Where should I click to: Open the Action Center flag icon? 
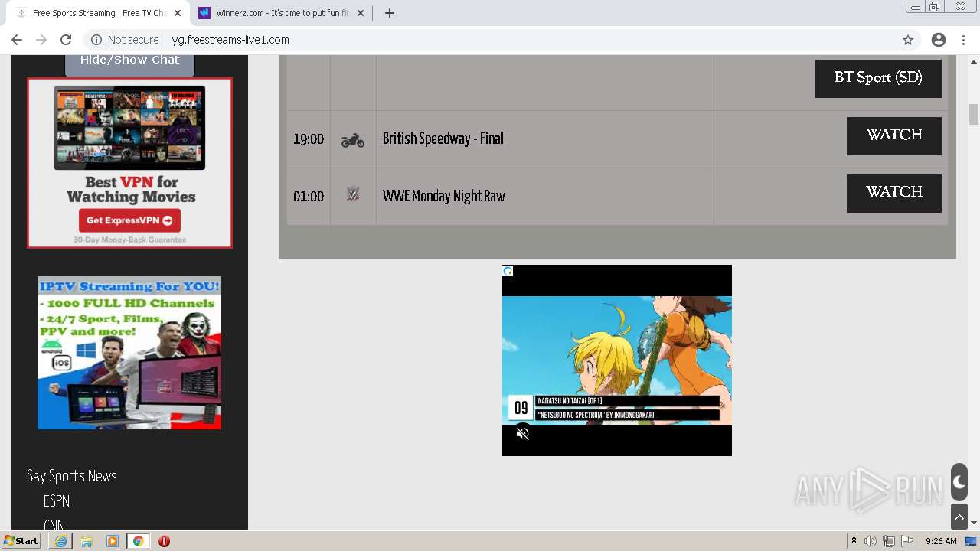tap(907, 541)
